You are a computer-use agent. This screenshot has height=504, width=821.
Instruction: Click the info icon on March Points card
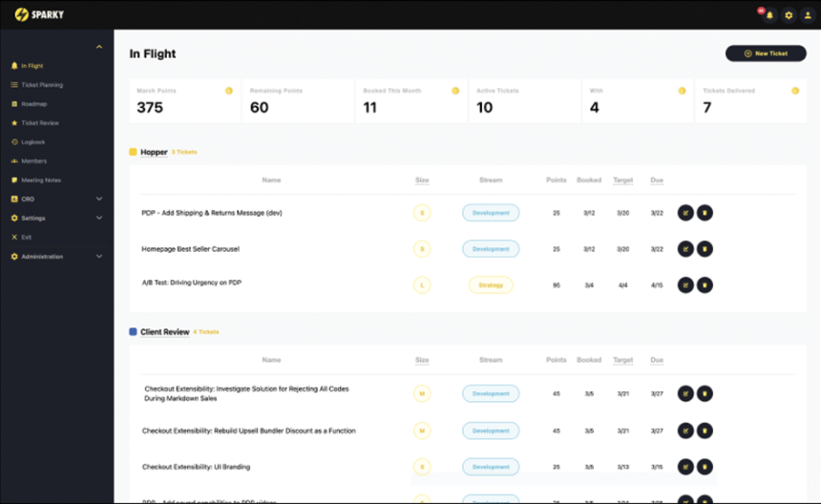tap(229, 91)
